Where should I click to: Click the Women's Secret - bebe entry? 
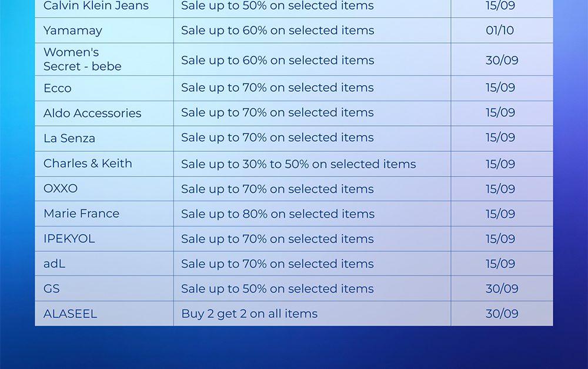pyautogui.click(x=82, y=59)
